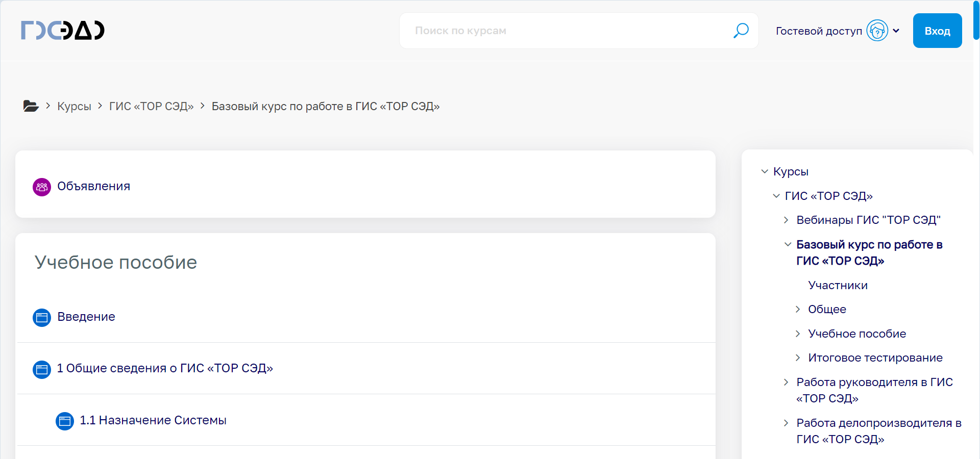
Task: Click the page icon beside 1 Общие сведения
Action: coord(42,369)
